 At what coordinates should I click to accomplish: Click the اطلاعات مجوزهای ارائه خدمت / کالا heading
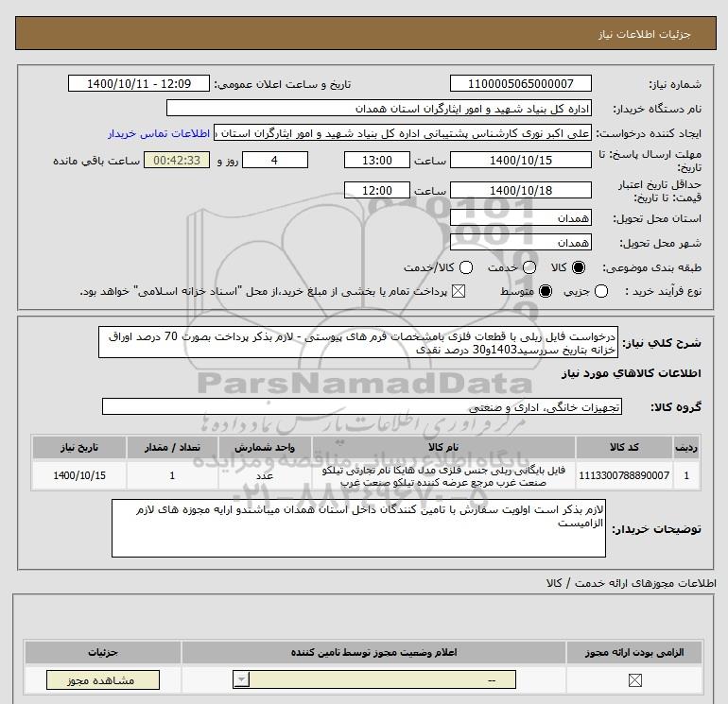pos(632,583)
